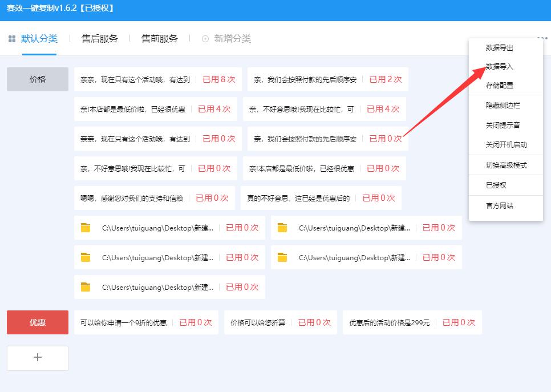The width and height of the screenshot is (551, 392).
Task: Select the red 优惠 category tile
Action: coord(37,322)
